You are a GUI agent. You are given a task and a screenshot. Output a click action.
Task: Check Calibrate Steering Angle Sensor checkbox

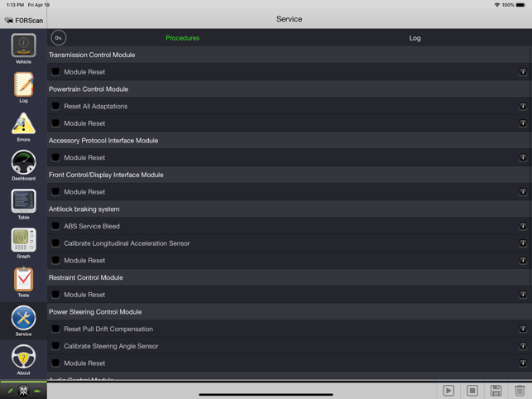pyautogui.click(x=55, y=346)
